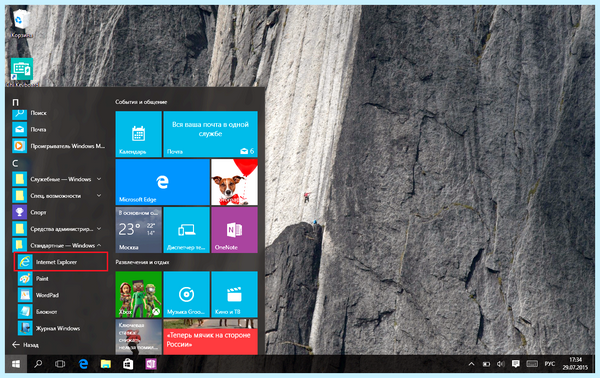This screenshot has height=378, width=600.
Task: Open the Календарь tile
Action: (x=139, y=134)
